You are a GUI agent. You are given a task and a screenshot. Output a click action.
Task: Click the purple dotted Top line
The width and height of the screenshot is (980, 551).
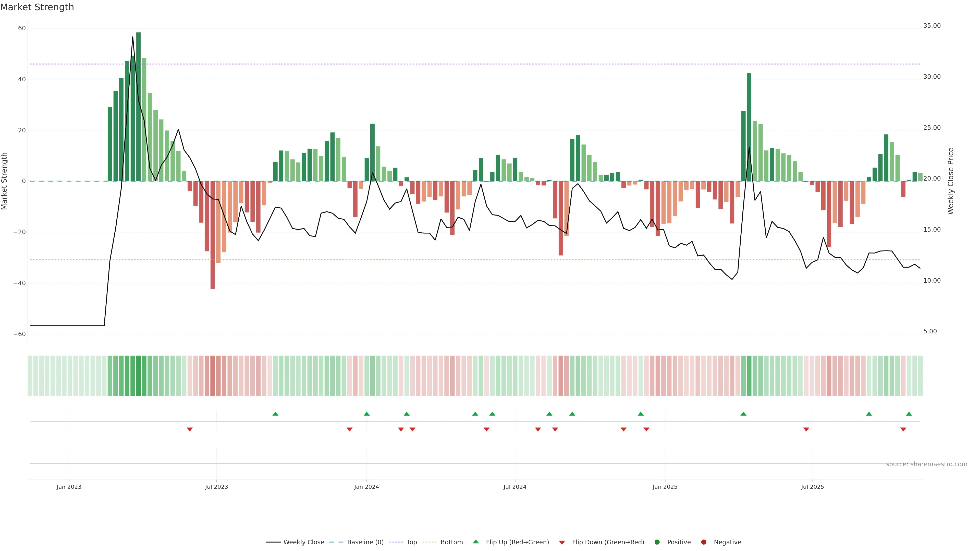click(x=457, y=64)
